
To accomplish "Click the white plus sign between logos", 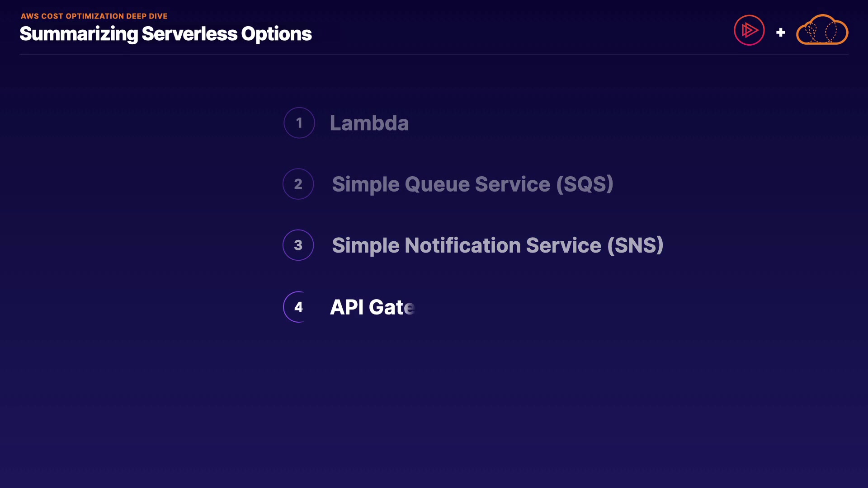I will (780, 33).
